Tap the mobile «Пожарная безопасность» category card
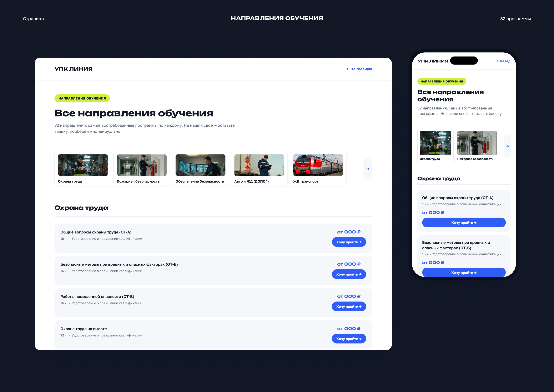554x392 pixels. (477, 146)
